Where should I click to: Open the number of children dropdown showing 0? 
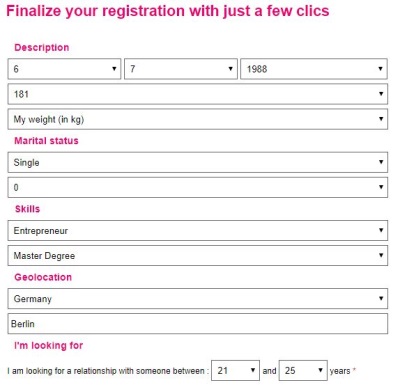click(198, 187)
